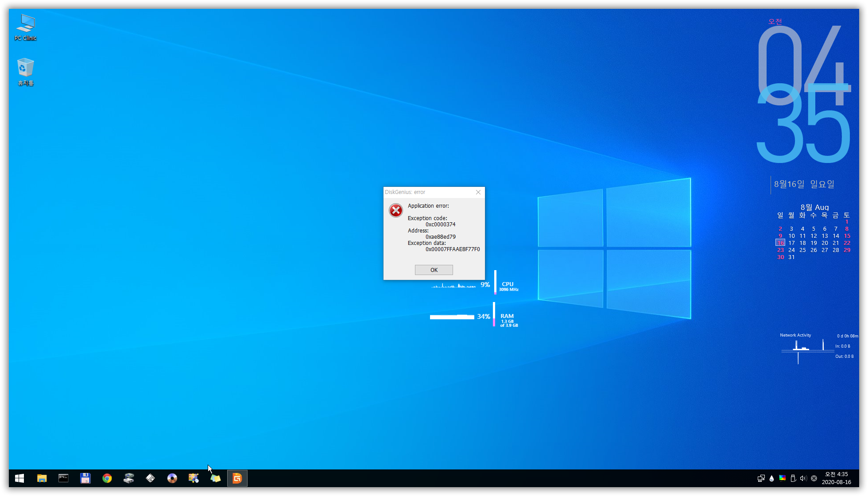Click date 31 in the calendar widget

tap(791, 257)
